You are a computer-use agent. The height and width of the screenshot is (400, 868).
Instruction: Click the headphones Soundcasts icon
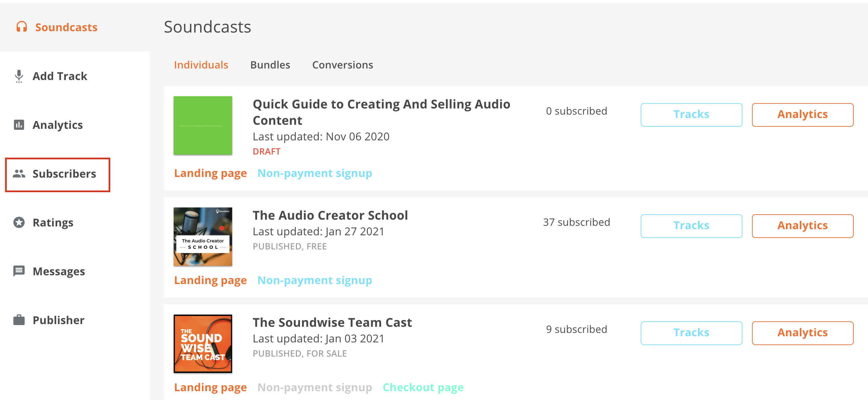tap(22, 27)
